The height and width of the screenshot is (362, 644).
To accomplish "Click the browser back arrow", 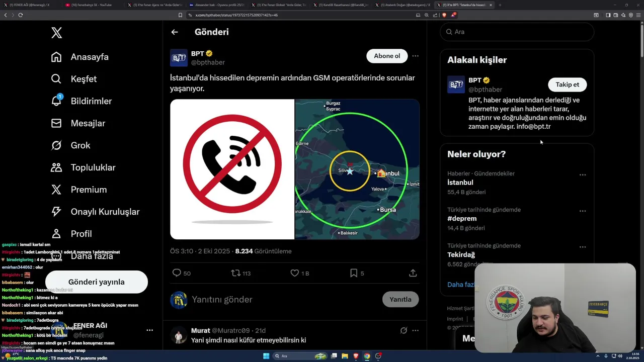I will click(x=6, y=15).
